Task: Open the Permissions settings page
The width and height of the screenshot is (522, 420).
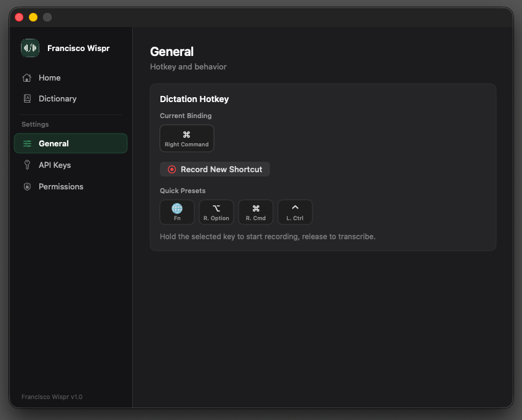Action: click(61, 186)
